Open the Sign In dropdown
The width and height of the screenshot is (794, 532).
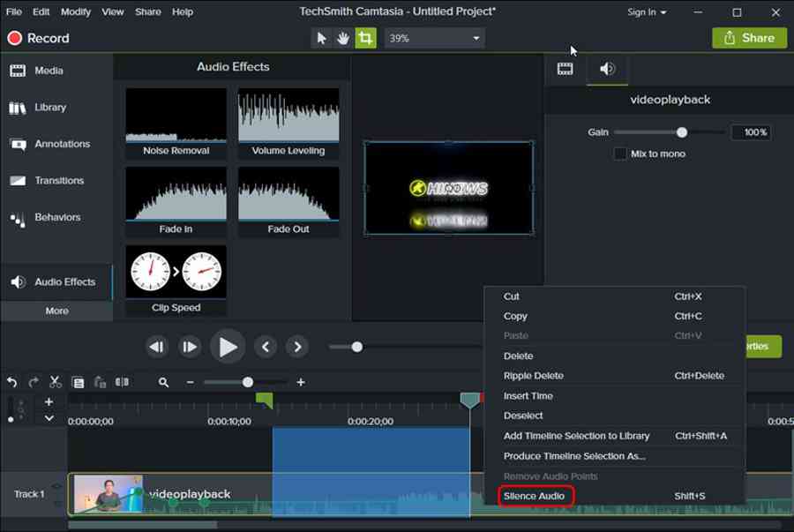coord(647,12)
